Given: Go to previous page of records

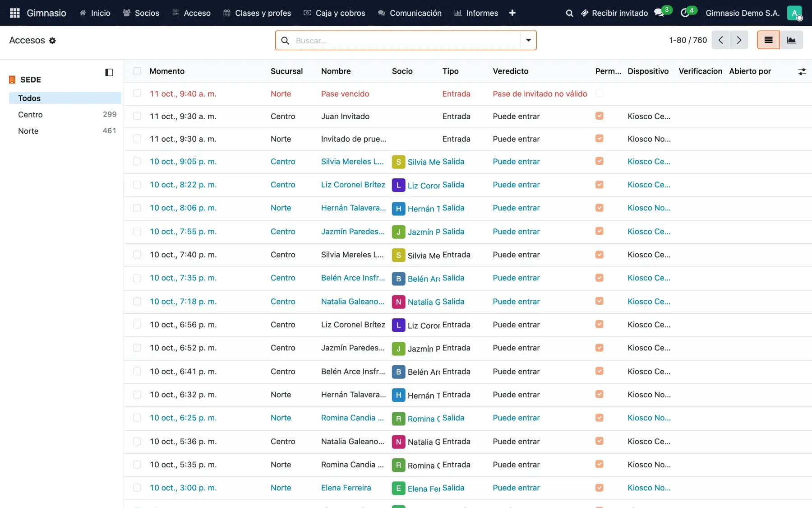Looking at the screenshot, I should pyautogui.click(x=721, y=40).
